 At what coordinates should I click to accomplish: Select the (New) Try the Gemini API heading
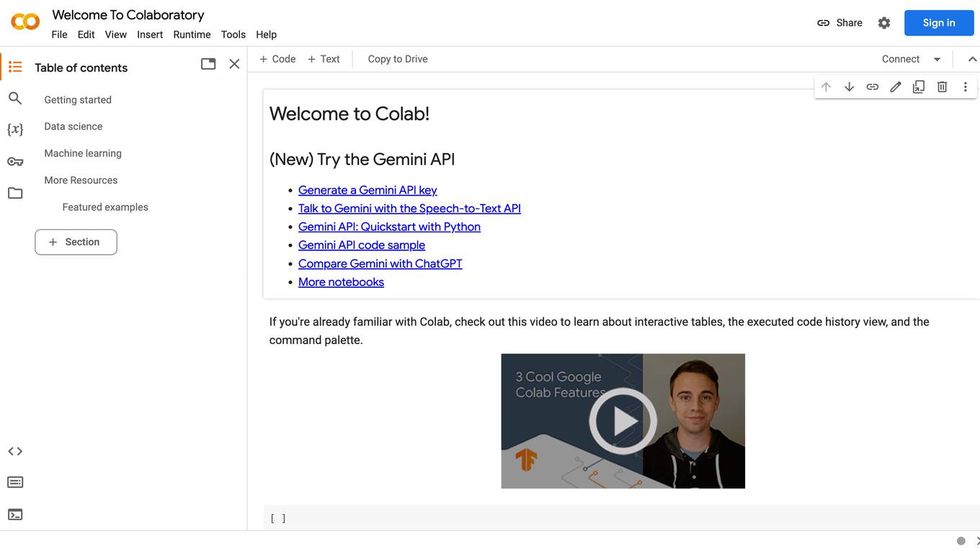[362, 159]
